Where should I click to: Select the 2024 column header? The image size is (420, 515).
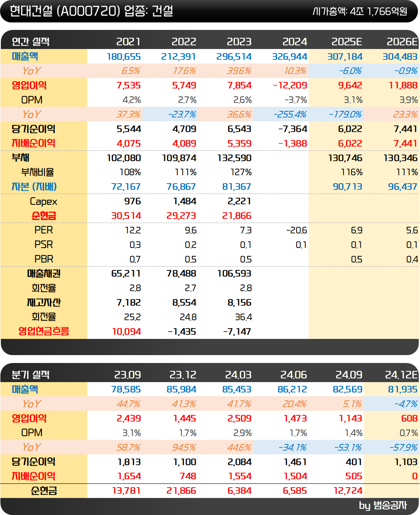(295, 42)
